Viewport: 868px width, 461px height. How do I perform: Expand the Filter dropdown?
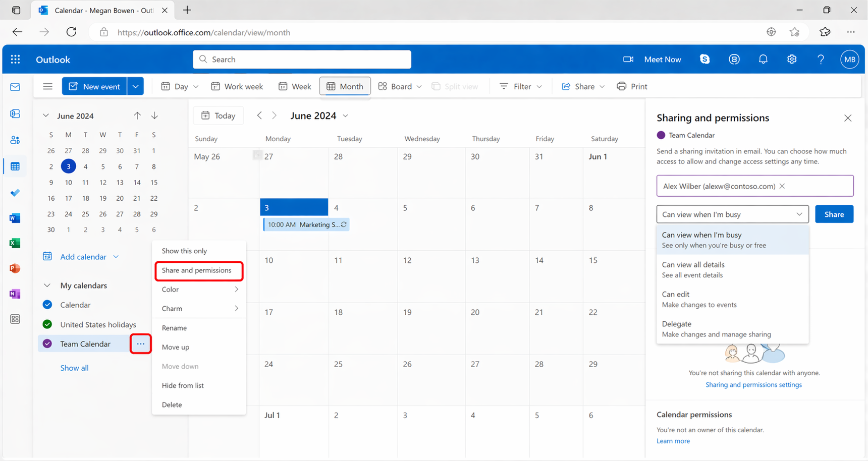pos(521,87)
